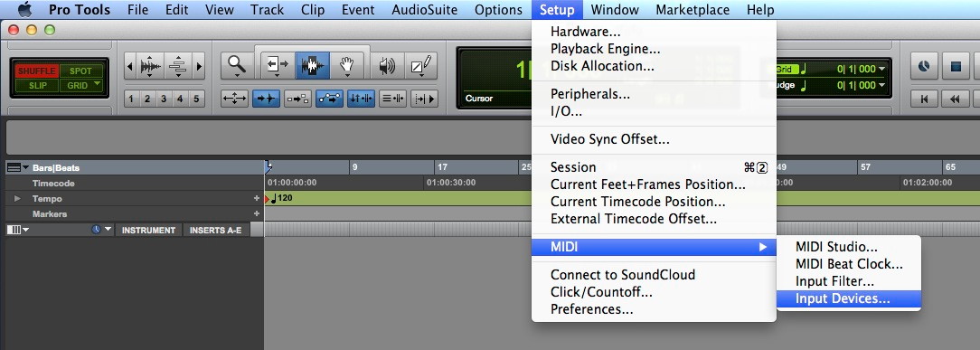Select the Trim tool
The width and height of the screenshot is (980, 350).
point(278,65)
